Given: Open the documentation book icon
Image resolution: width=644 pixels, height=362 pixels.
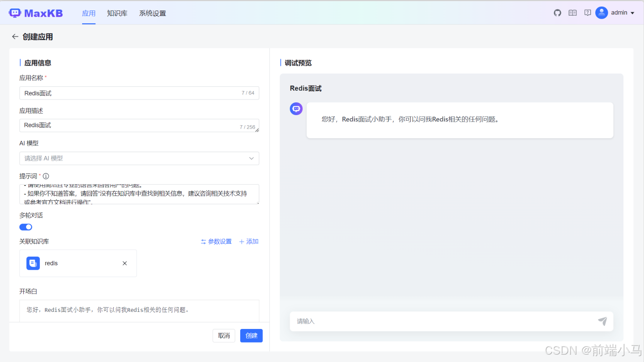Looking at the screenshot, I should click(572, 13).
